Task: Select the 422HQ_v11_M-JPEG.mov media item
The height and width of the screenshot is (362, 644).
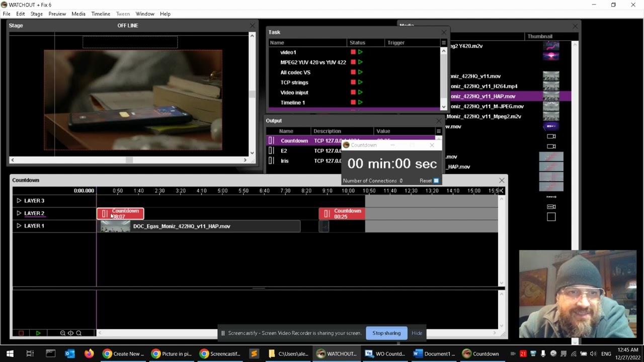Action: click(487, 106)
